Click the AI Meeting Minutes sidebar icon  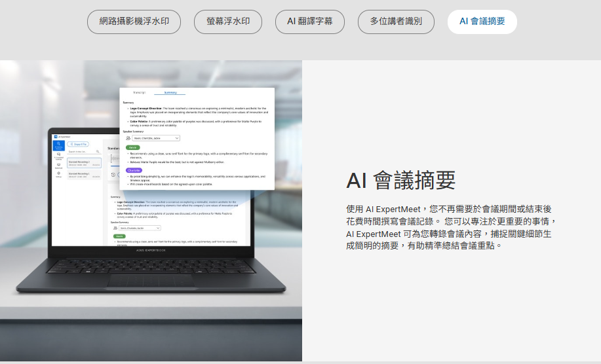pyautogui.click(x=59, y=146)
